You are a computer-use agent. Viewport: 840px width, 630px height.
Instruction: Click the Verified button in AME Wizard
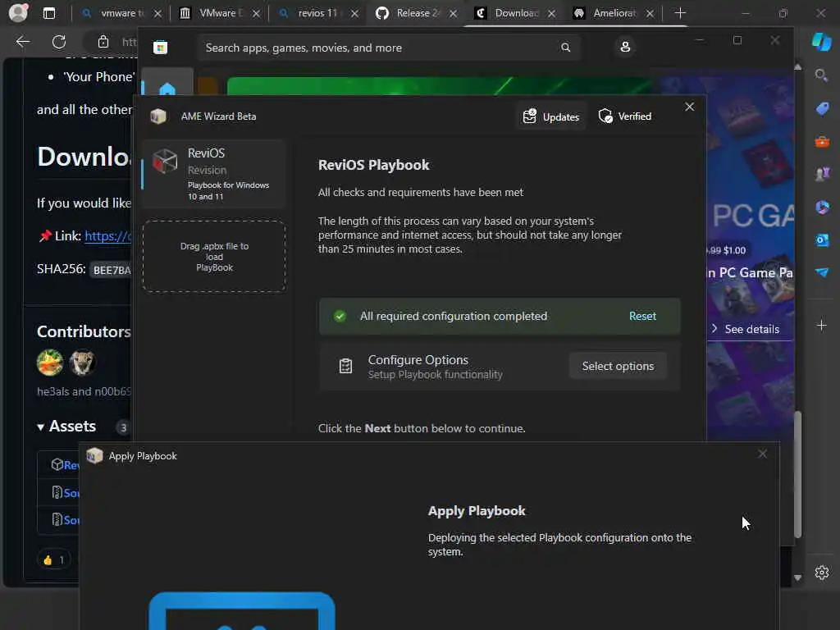click(625, 116)
